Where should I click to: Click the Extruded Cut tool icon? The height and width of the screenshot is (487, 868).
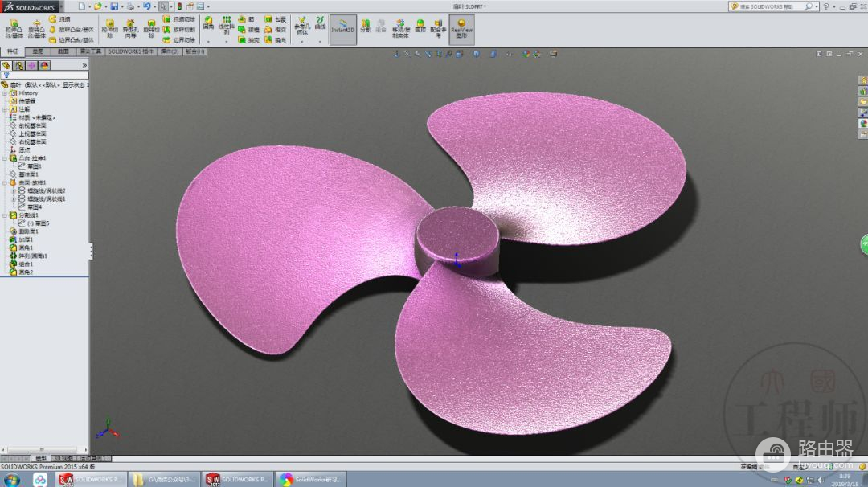[x=108, y=27]
